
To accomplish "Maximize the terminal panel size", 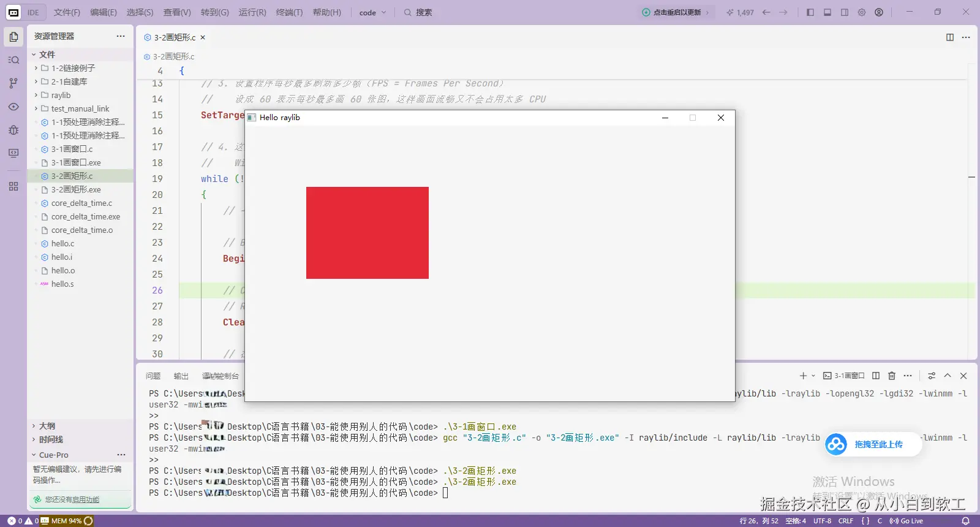I will tap(948, 376).
